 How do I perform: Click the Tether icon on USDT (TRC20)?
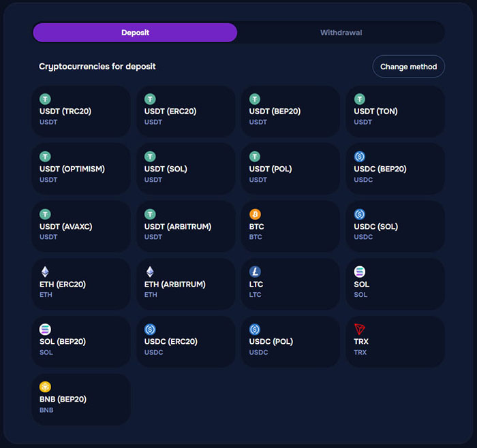coord(45,99)
